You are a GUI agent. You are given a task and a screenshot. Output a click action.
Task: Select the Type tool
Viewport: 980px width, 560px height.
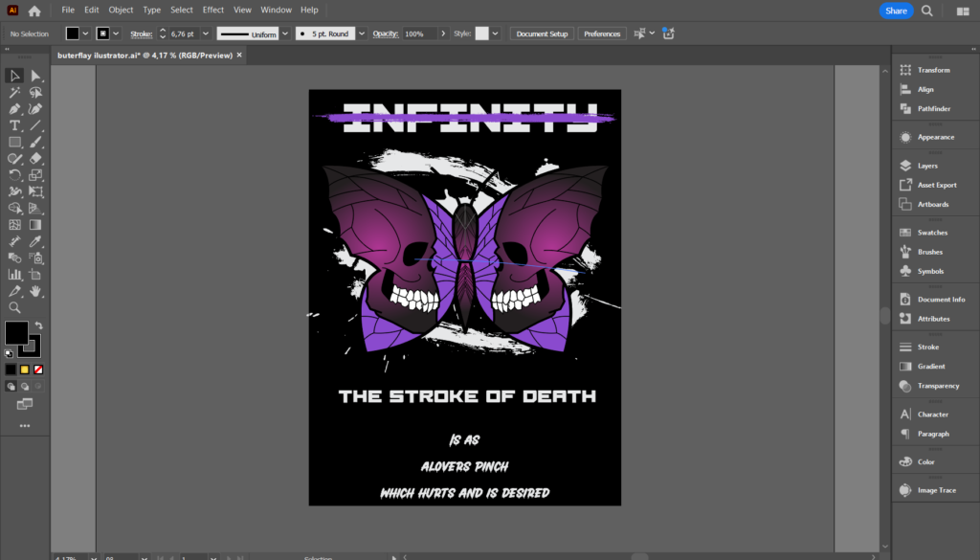pyautogui.click(x=14, y=125)
